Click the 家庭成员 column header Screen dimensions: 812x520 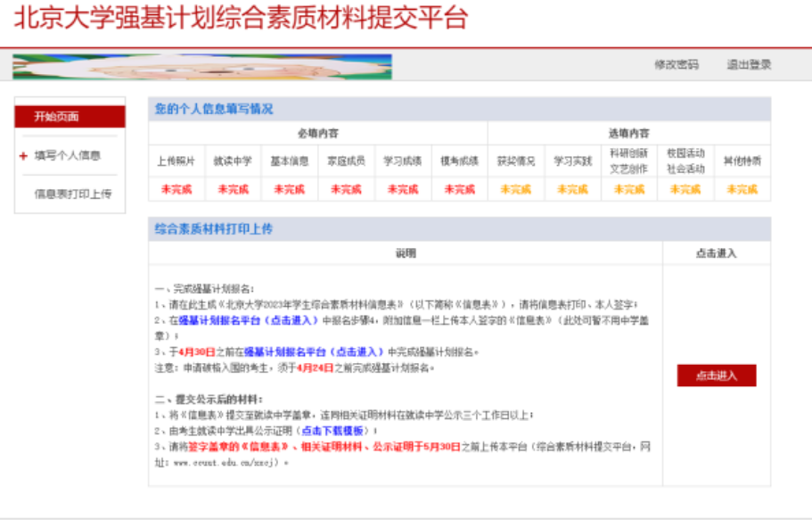click(346, 161)
